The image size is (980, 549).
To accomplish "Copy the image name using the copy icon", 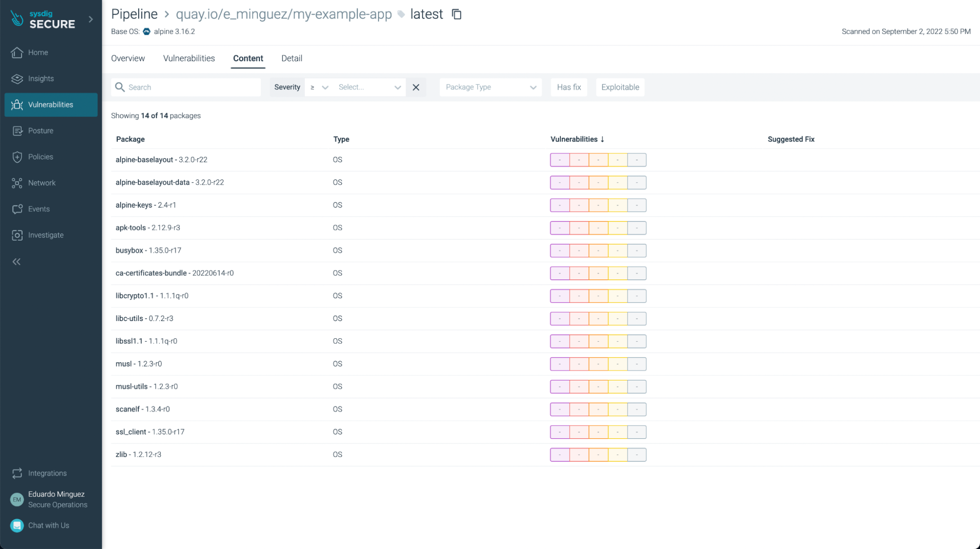I will (456, 14).
